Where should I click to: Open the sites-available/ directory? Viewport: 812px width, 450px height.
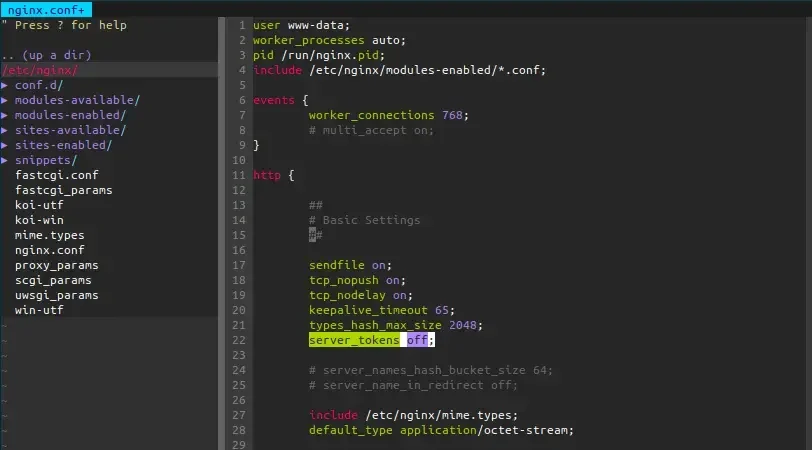[x=70, y=130]
